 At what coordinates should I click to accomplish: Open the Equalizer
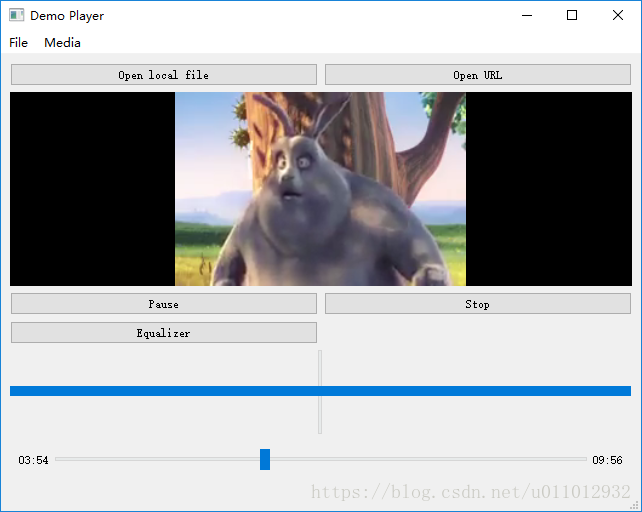164,333
